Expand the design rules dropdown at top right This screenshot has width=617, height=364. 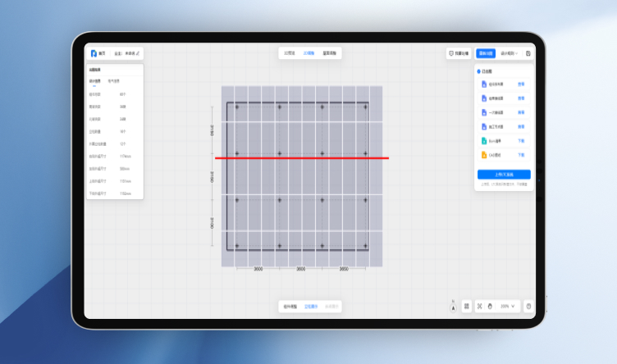click(x=509, y=53)
